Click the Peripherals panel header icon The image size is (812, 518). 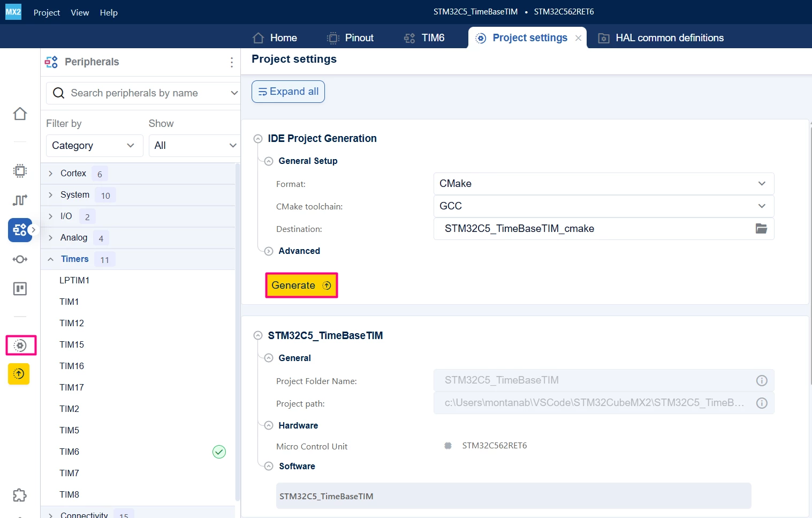51,62
